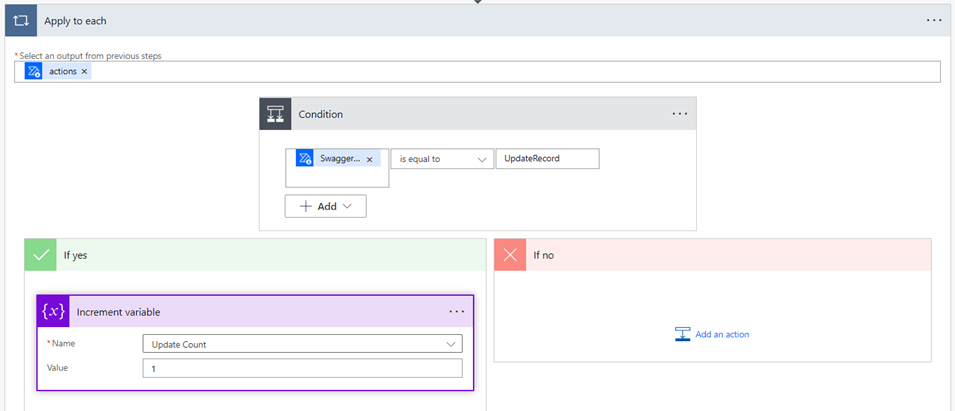Click the red If no X icon
The height and width of the screenshot is (411, 955).
pyautogui.click(x=510, y=255)
